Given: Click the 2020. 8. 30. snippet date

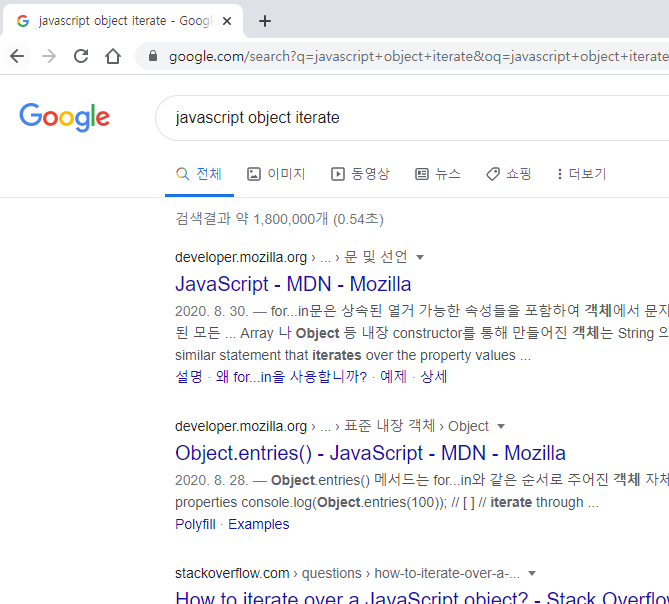Looking at the screenshot, I should 211,311.
